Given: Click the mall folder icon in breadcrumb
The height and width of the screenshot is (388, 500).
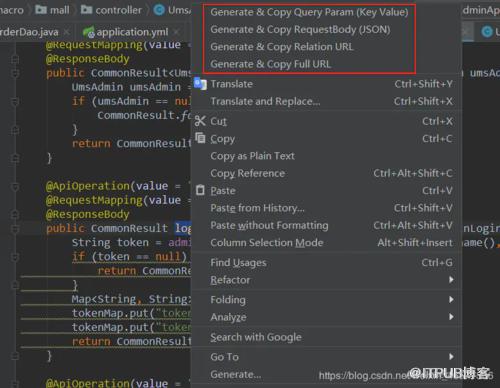Looking at the screenshot, I should click(x=41, y=10).
